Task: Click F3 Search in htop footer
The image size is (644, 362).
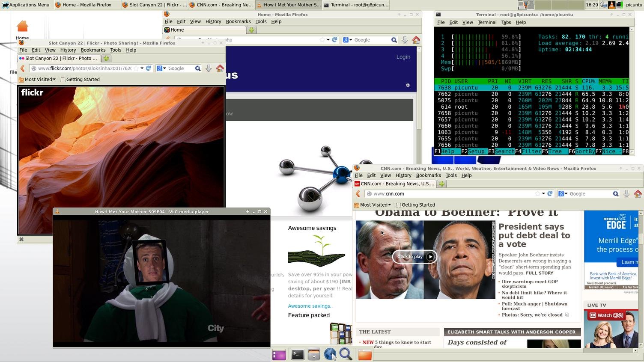Action: [x=501, y=151]
